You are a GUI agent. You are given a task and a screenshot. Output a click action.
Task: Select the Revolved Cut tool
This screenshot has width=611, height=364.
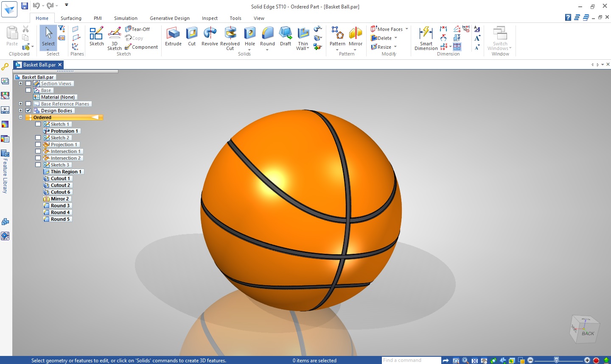pos(230,38)
